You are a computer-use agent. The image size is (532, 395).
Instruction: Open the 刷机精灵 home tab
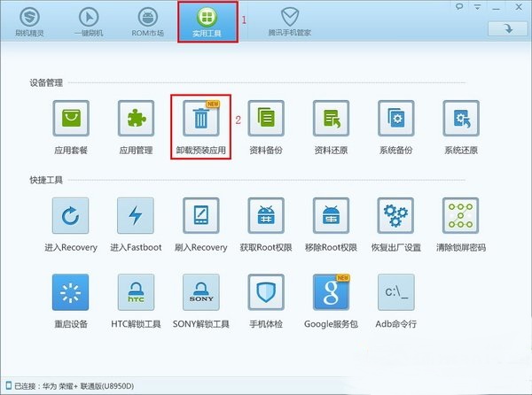(29, 22)
